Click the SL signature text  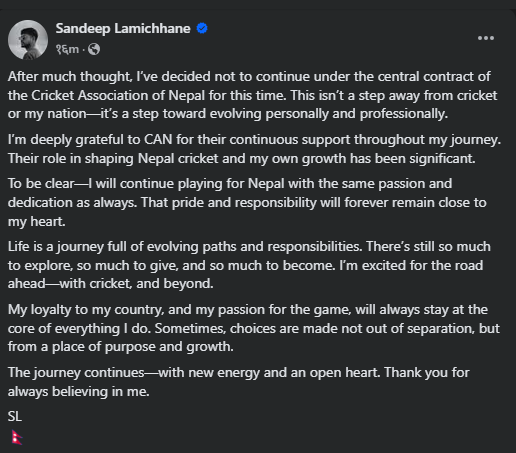tap(15, 416)
